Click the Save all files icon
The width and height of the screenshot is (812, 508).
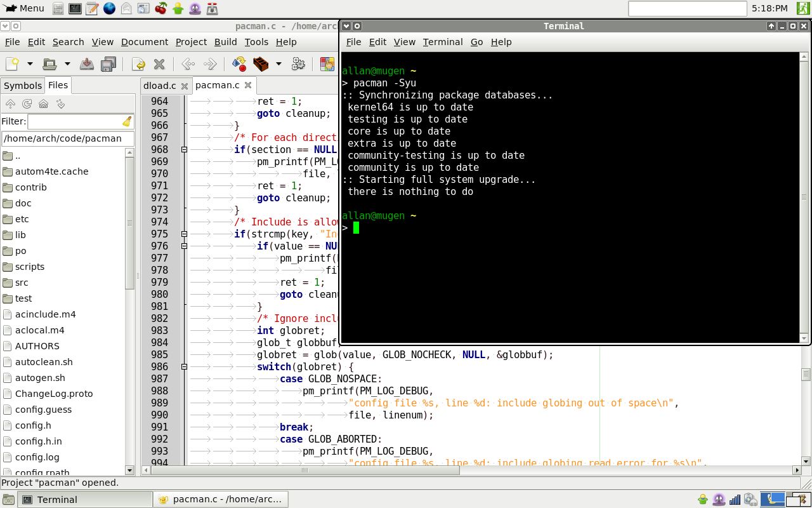tap(108, 64)
